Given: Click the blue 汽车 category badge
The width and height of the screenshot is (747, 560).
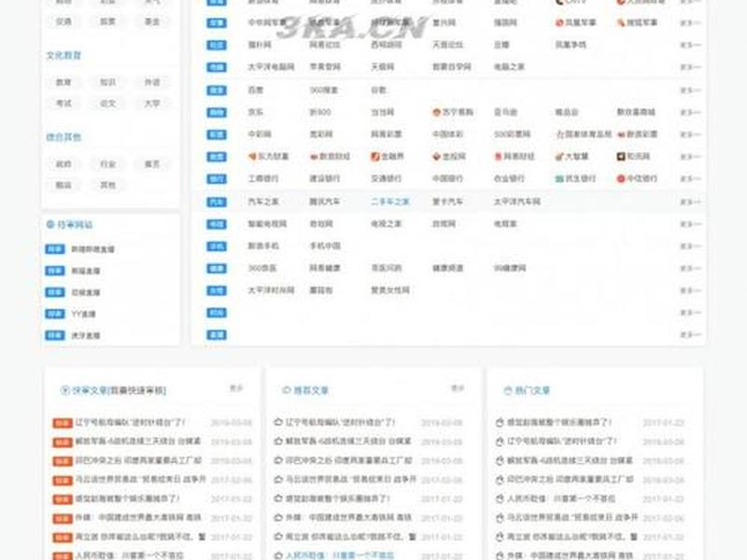Looking at the screenshot, I should [x=217, y=202].
